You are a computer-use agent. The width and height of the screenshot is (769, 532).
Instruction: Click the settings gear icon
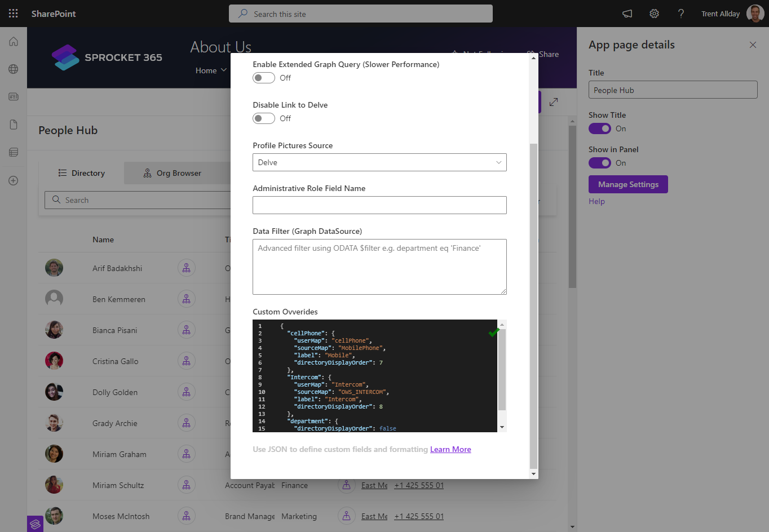654,14
